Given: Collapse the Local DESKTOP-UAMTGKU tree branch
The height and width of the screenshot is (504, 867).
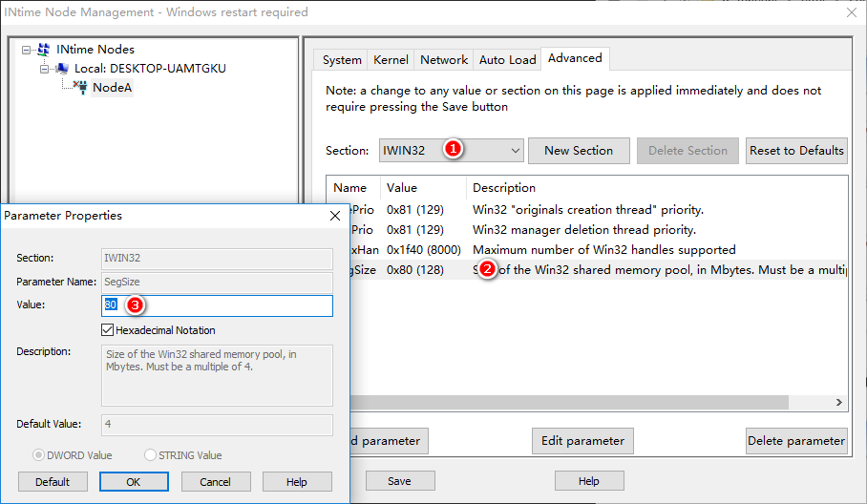Looking at the screenshot, I should 44,69.
